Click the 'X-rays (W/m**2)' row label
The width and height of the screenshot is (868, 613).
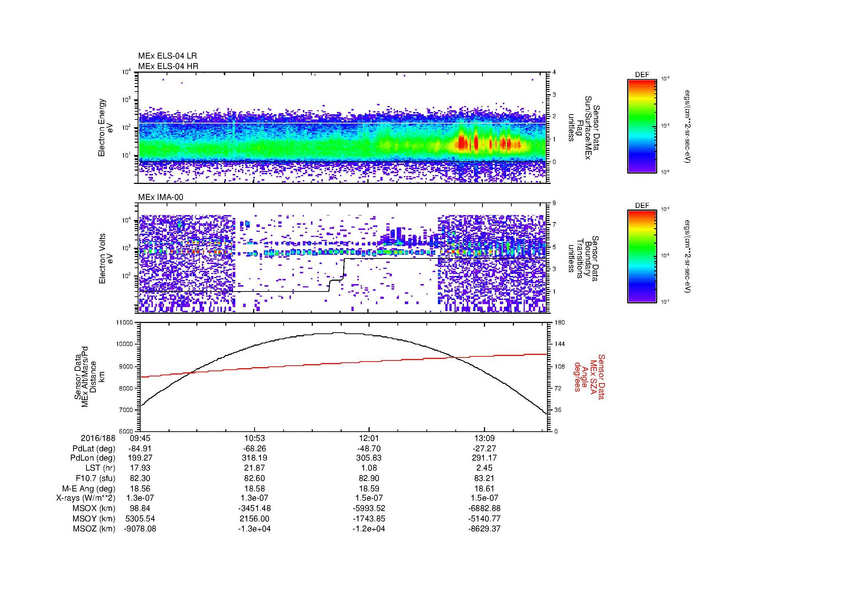coord(86,498)
